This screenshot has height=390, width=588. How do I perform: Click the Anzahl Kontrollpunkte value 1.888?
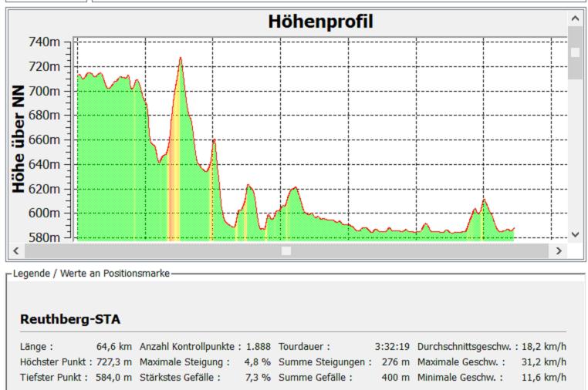258,347
